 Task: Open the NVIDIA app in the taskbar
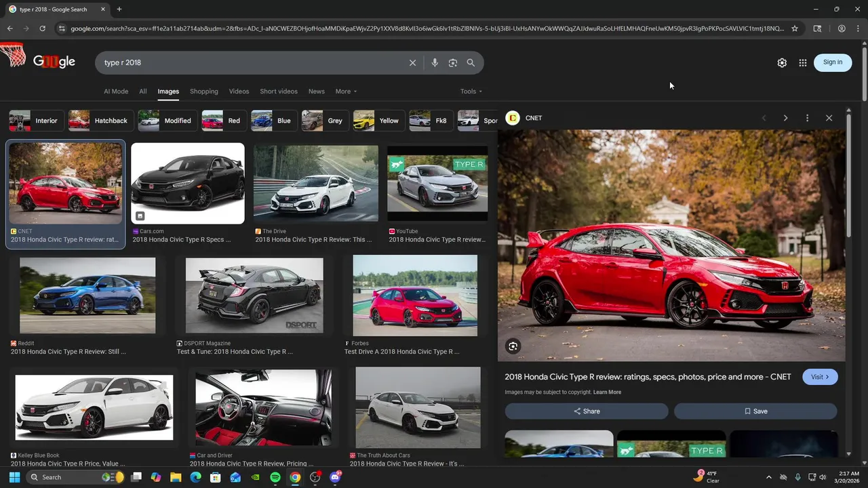255,477
